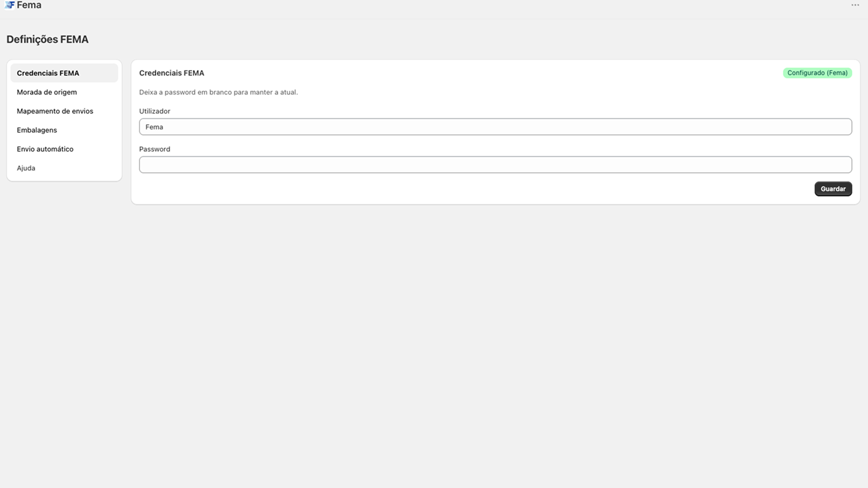
Task: Click the Credenciais FEMA card title
Action: [171, 73]
